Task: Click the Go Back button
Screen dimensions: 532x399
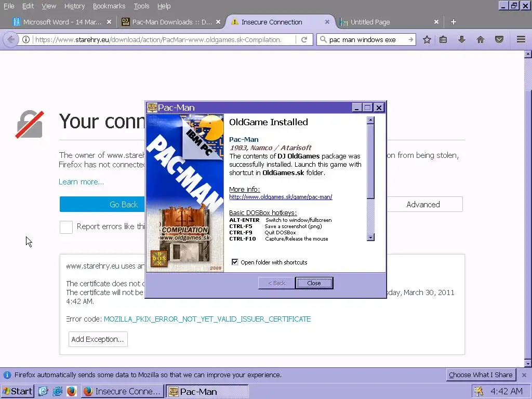Action: coord(102,204)
